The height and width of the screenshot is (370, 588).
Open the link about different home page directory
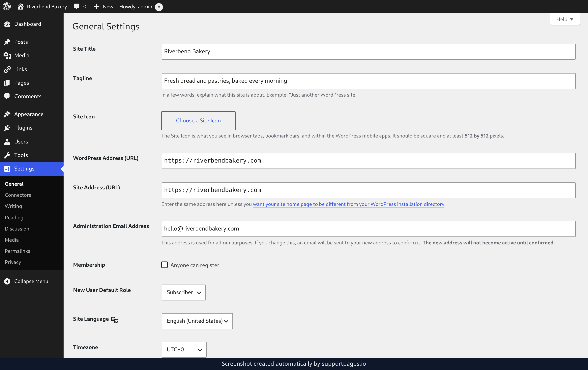tap(348, 204)
